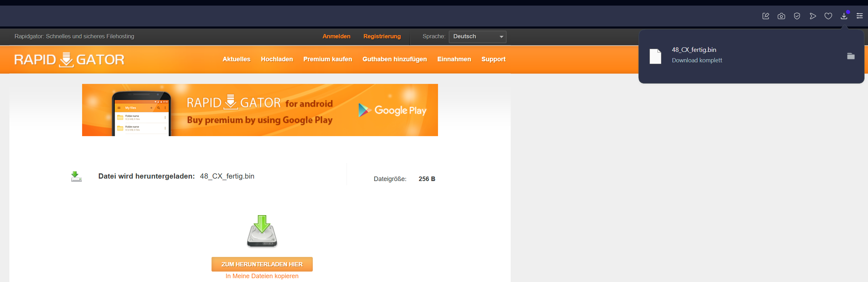Click the 48_CX_fertig.bin file name on page
Viewport: 868px width, 282px height.
[x=227, y=176]
